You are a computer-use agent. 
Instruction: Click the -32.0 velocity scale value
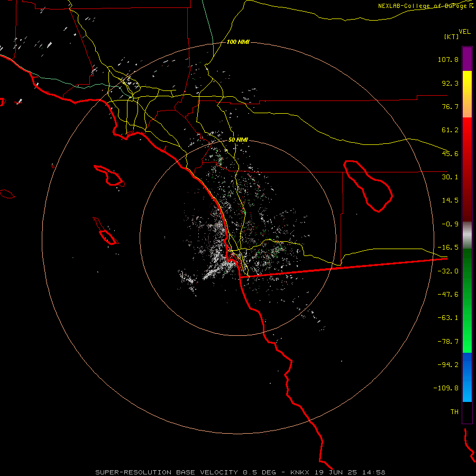point(448,271)
